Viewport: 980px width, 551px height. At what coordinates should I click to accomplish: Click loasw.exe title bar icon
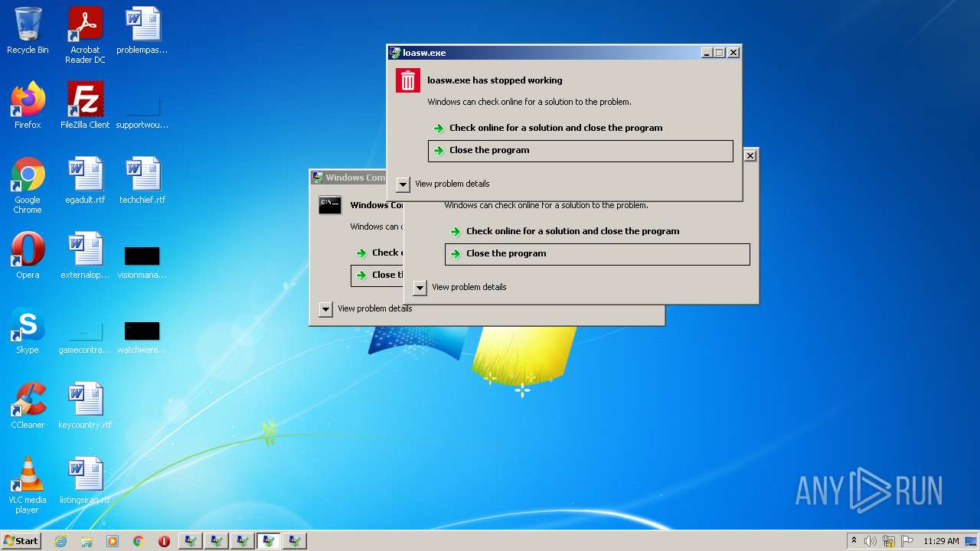395,53
